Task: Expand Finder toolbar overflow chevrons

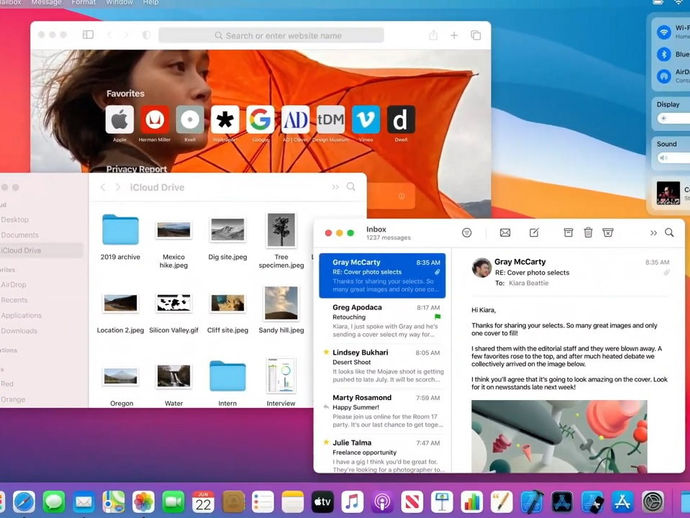Action: pyautogui.click(x=335, y=187)
